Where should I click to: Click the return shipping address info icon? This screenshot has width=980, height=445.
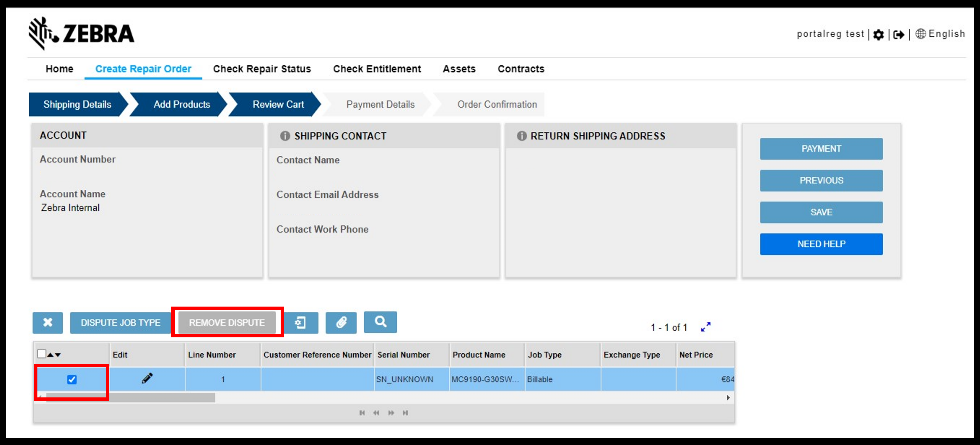[522, 136]
